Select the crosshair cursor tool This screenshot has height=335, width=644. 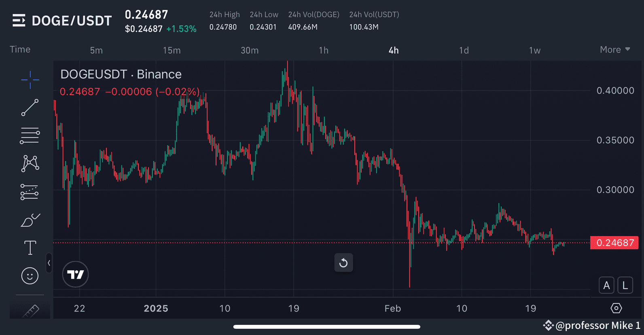point(30,80)
